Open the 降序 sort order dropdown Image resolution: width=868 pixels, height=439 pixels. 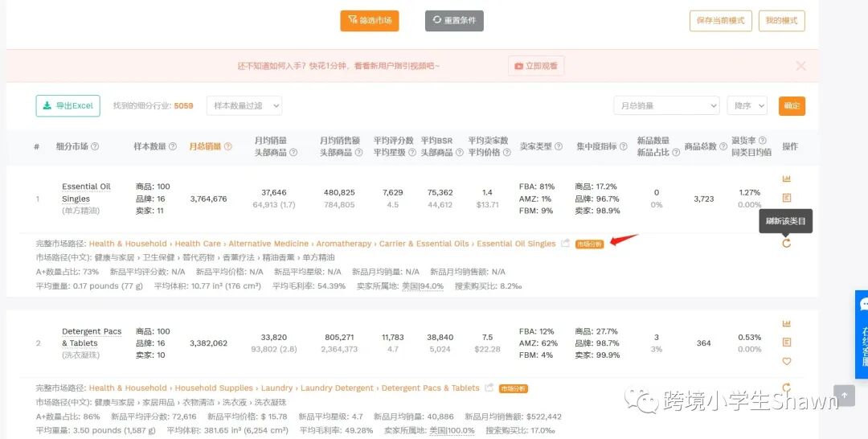[747, 106]
